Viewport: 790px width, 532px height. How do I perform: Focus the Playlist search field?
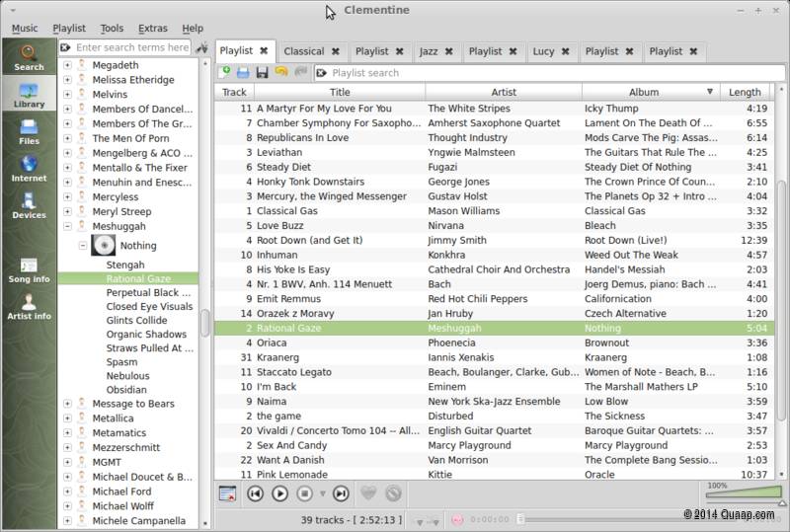551,73
